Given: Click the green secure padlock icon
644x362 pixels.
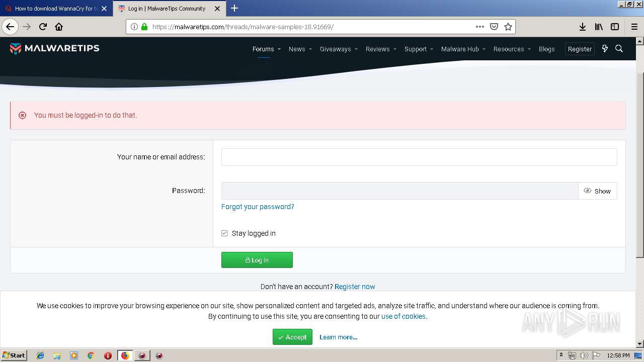Looking at the screenshot, I should coord(144,27).
